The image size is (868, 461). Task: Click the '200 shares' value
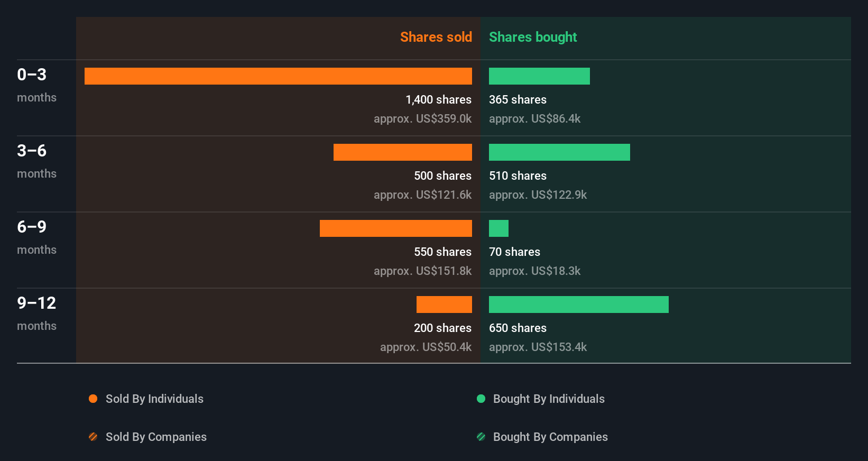pyautogui.click(x=442, y=328)
